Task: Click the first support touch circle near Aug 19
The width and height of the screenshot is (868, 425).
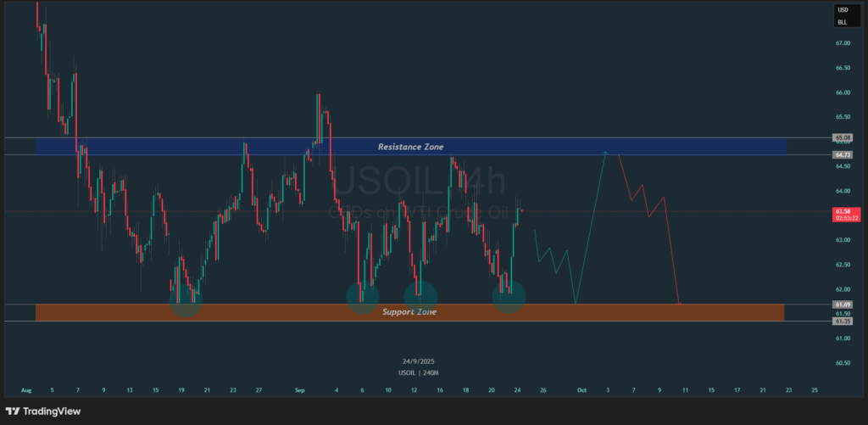Action: (x=186, y=301)
